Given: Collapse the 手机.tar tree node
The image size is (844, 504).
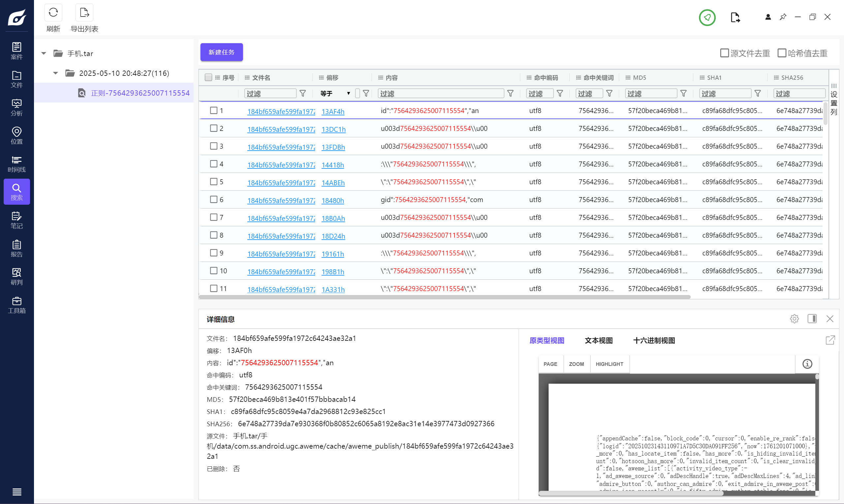Looking at the screenshot, I should click(44, 53).
